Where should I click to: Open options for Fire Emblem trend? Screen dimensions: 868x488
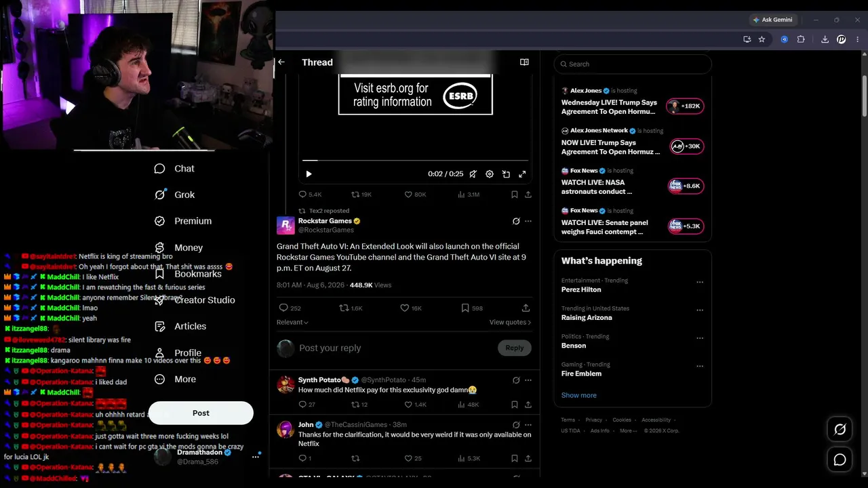[700, 366]
